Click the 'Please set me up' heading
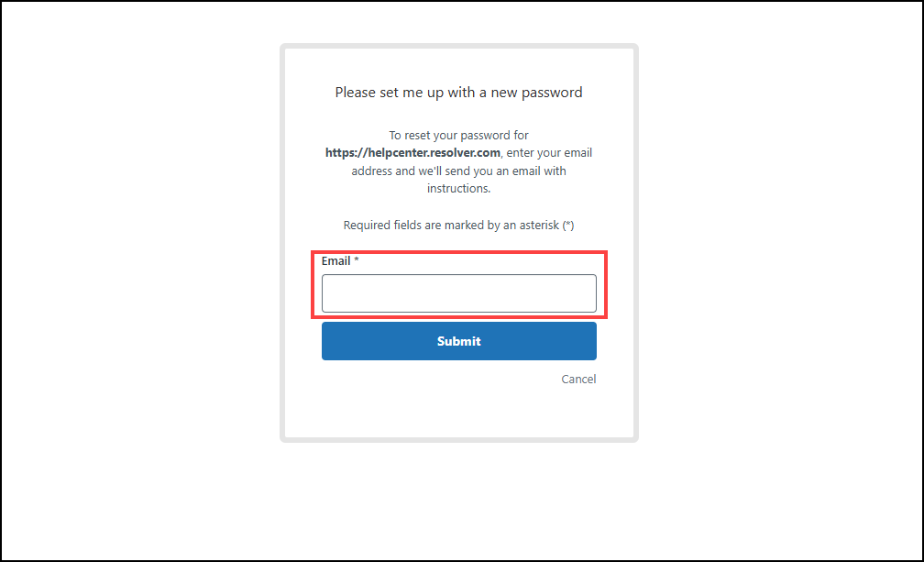 click(458, 92)
